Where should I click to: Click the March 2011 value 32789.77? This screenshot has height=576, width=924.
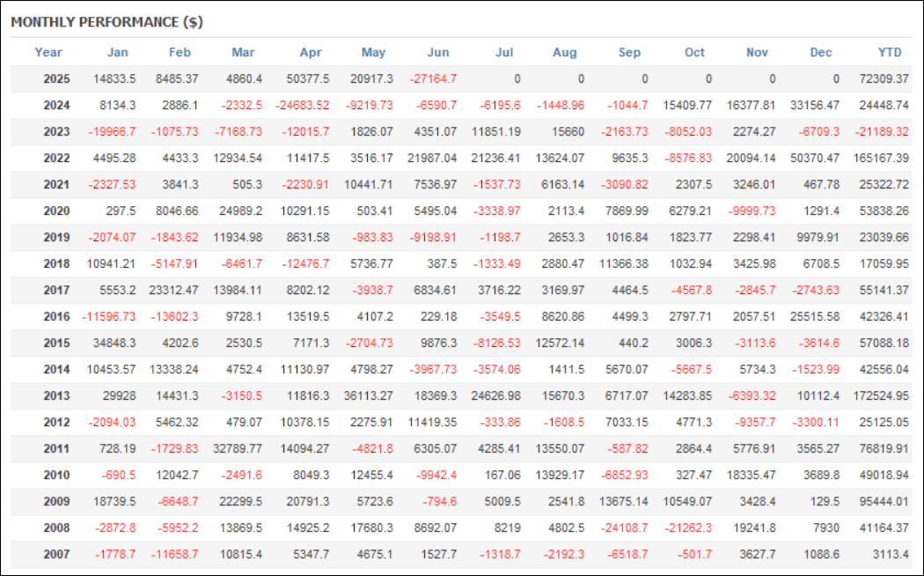pyautogui.click(x=238, y=448)
